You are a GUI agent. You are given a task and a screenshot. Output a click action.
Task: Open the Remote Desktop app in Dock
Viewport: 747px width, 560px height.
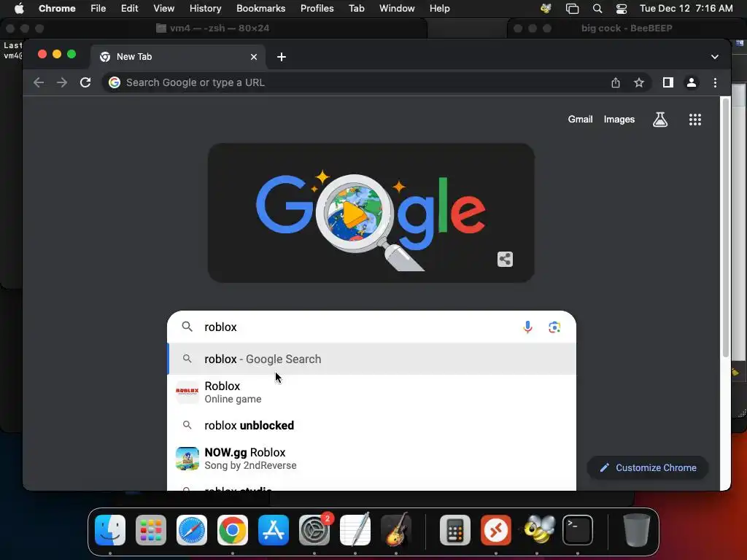[496, 530]
